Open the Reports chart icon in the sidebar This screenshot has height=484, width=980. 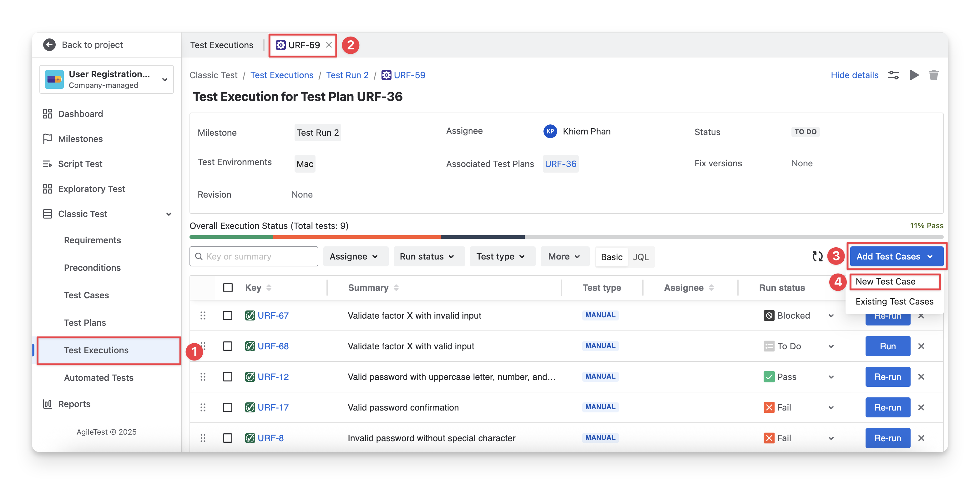47,404
